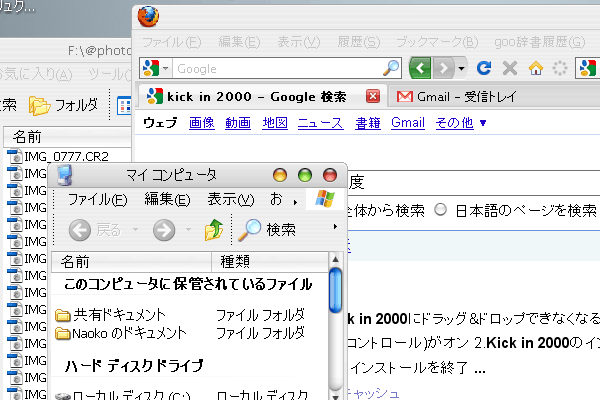Open the ニュース link on Google
The width and height of the screenshot is (600, 400).
point(321,123)
